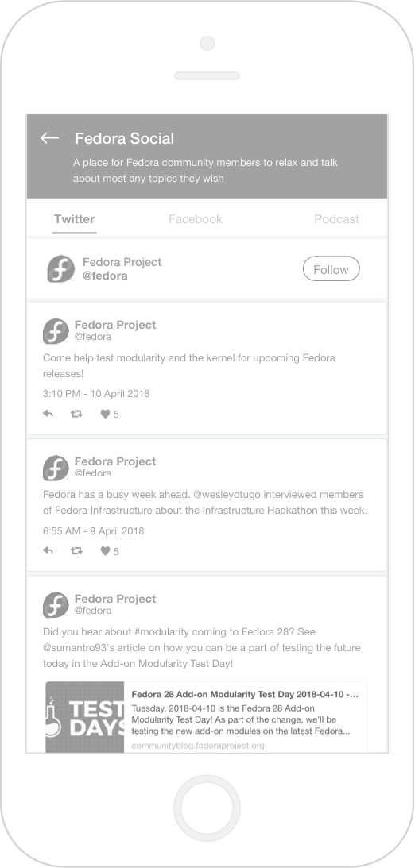
Task: Switch to the Facebook tab
Action: 195,219
